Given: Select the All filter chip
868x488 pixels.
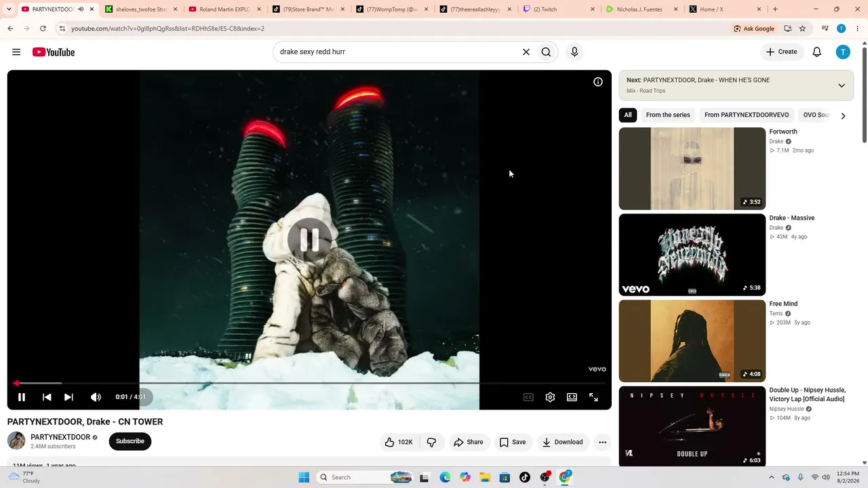Looking at the screenshot, I should (x=628, y=115).
